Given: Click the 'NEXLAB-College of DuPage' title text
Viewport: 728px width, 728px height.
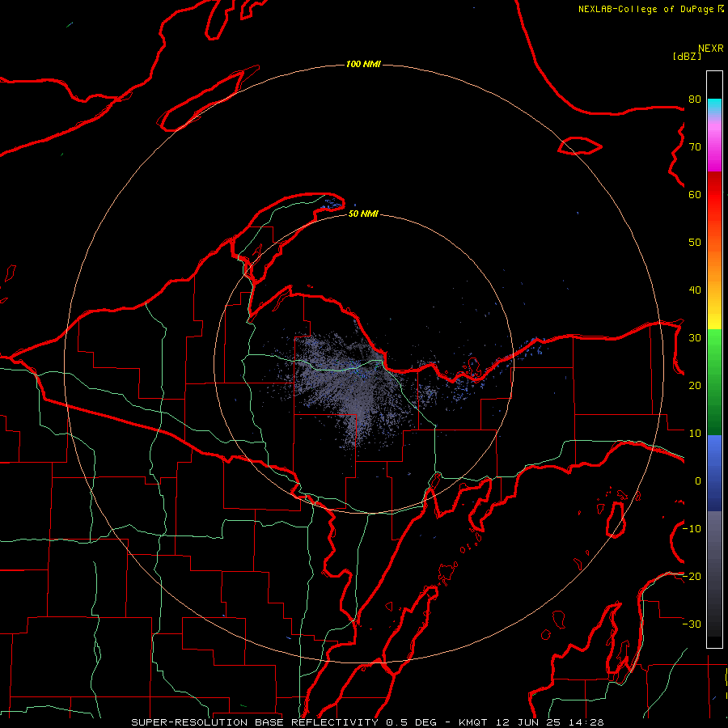Looking at the screenshot, I should [647, 9].
